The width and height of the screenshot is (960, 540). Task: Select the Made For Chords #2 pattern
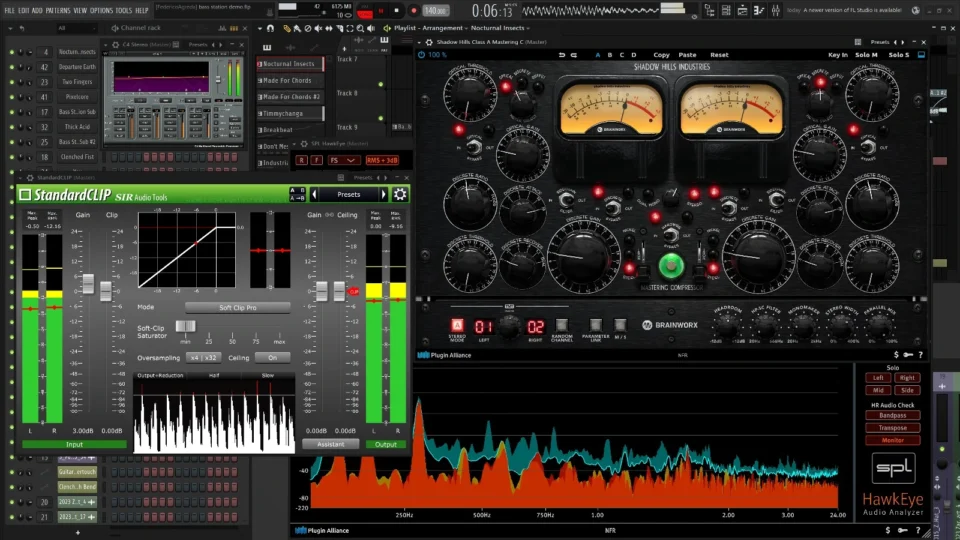tap(291, 97)
